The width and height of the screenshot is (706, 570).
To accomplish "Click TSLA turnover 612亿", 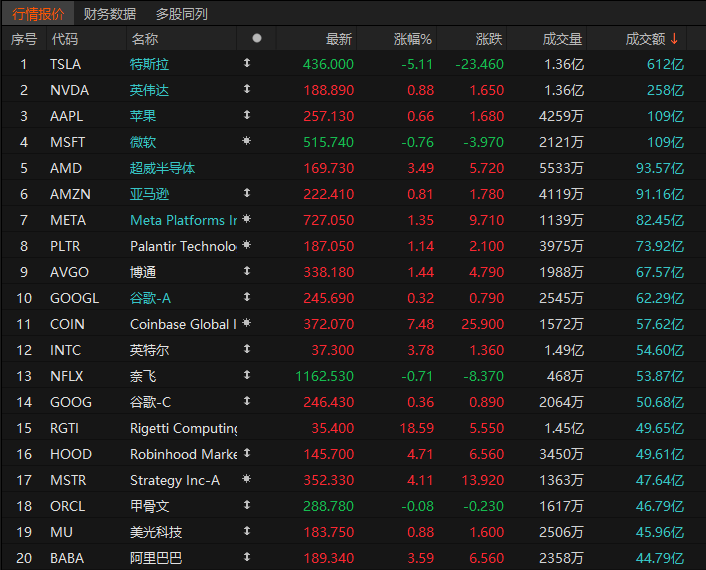I will point(665,64).
